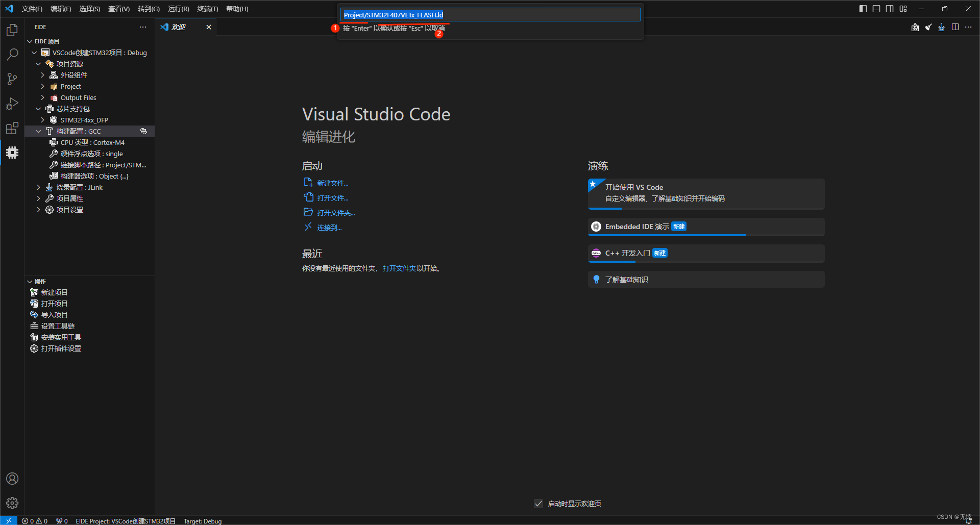This screenshot has width=980, height=525.
Task: Select the 欢迎 editor tab
Action: (186, 27)
